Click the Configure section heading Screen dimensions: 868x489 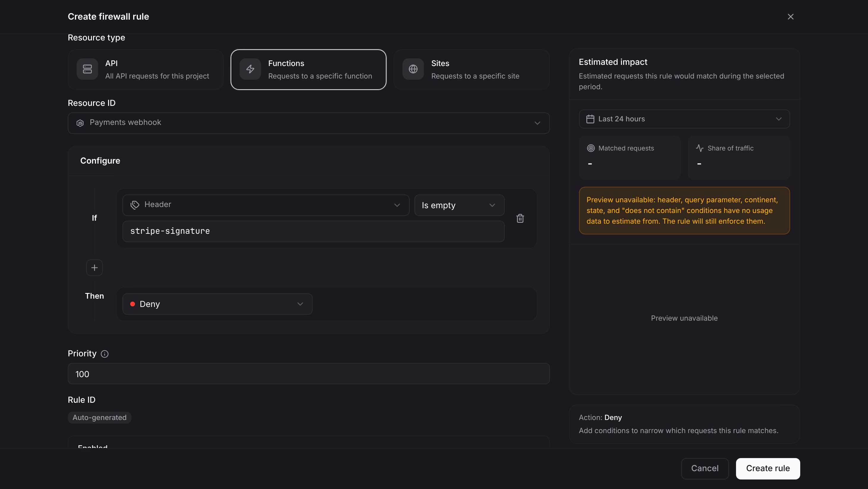[100, 161]
